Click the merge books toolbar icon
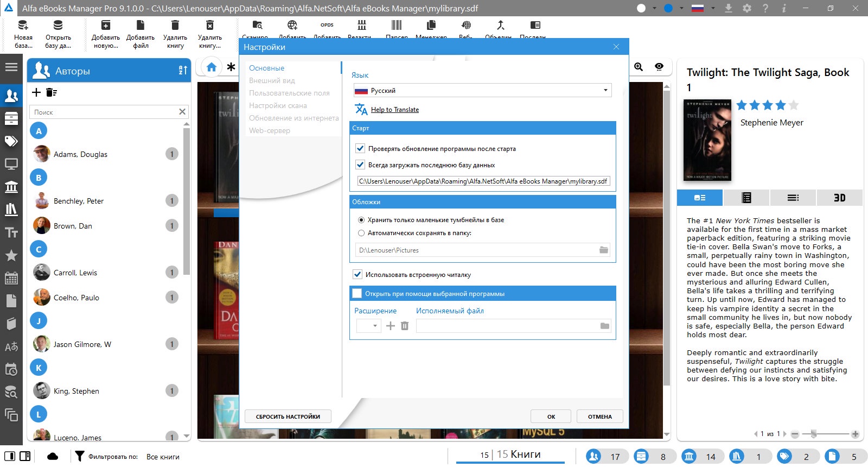The width and height of the screenshot is (868, 467). coord(500,25)
